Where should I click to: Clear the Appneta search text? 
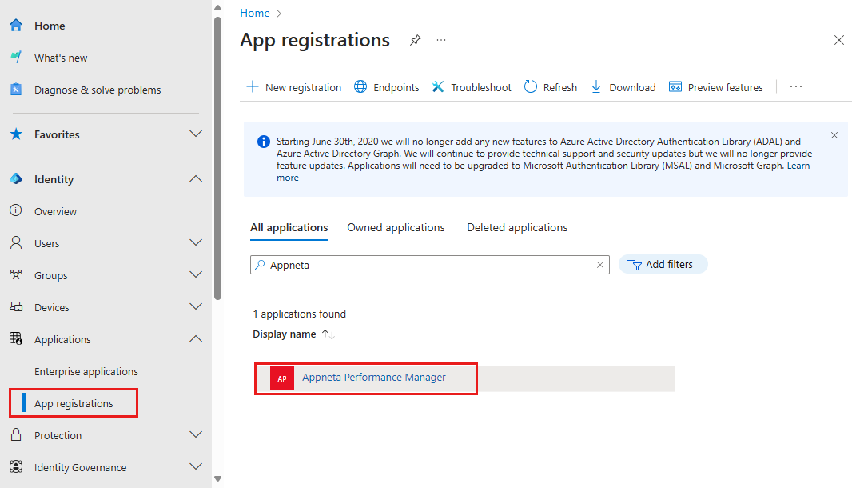pyautogui.click(x=600, y=264)
